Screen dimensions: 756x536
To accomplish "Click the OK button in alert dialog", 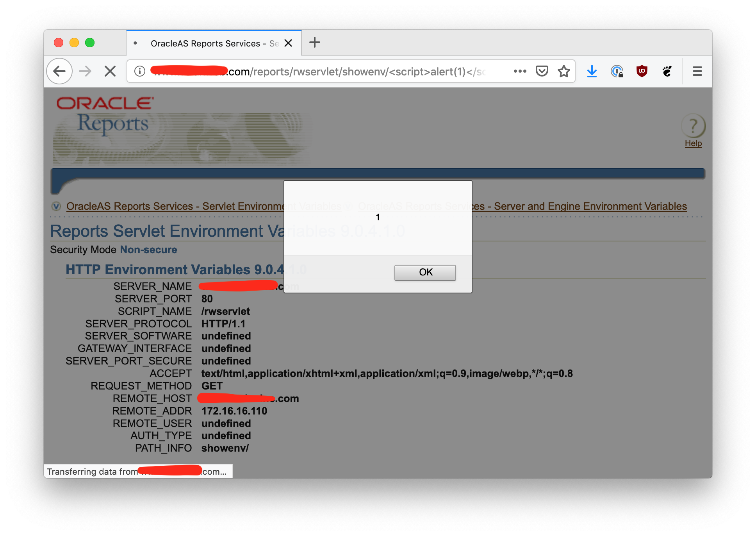I will (425, 272).
